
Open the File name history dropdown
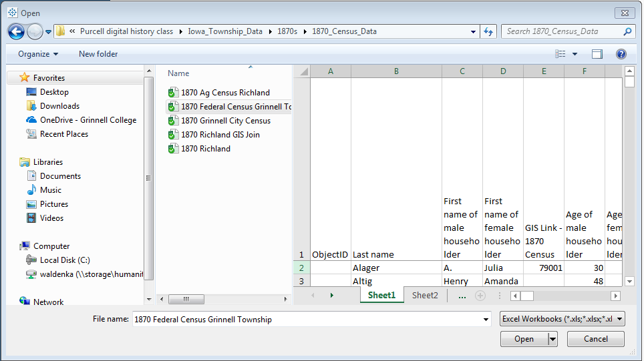486,320
